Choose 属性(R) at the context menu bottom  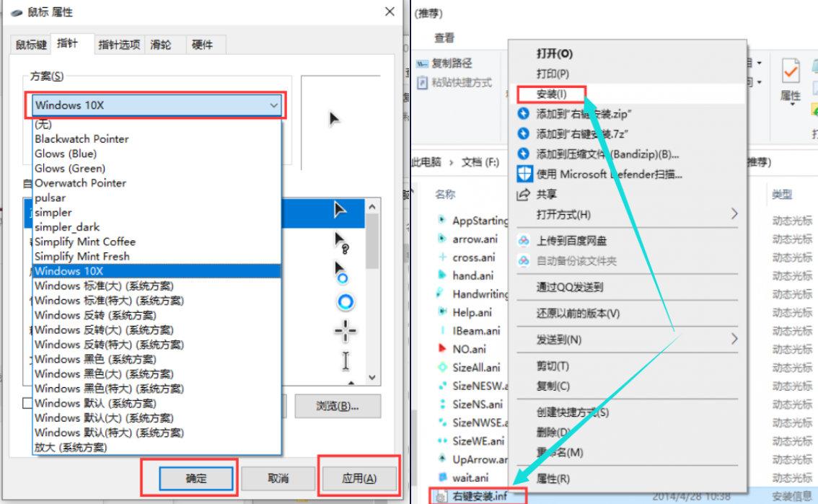628,479
